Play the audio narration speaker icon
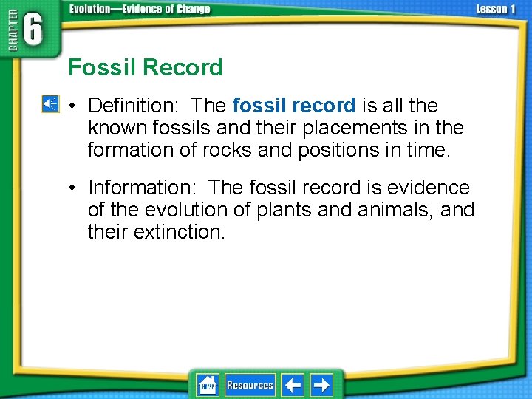The width and height of the screenshot is (532, 399). [50, 104]
